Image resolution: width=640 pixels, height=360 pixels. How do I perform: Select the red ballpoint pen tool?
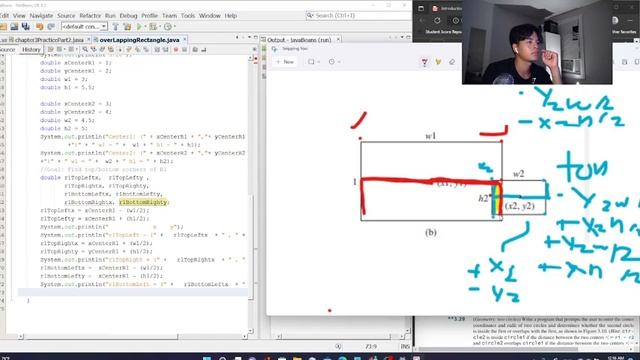tap(424, 62)
